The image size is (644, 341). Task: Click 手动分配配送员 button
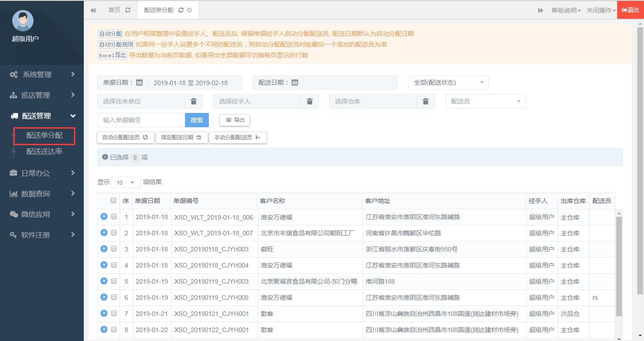click(238, 138)
